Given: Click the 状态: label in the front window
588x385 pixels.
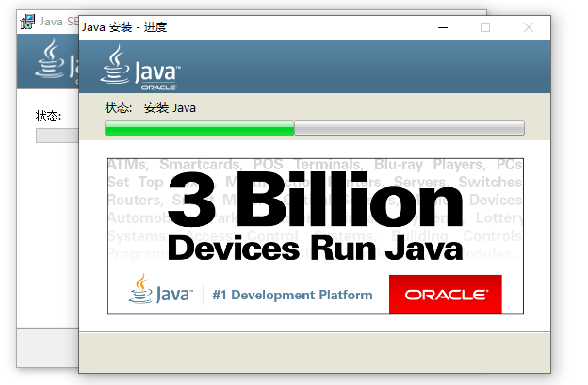Looking at the screenshot, I should (x=118, y=108).
